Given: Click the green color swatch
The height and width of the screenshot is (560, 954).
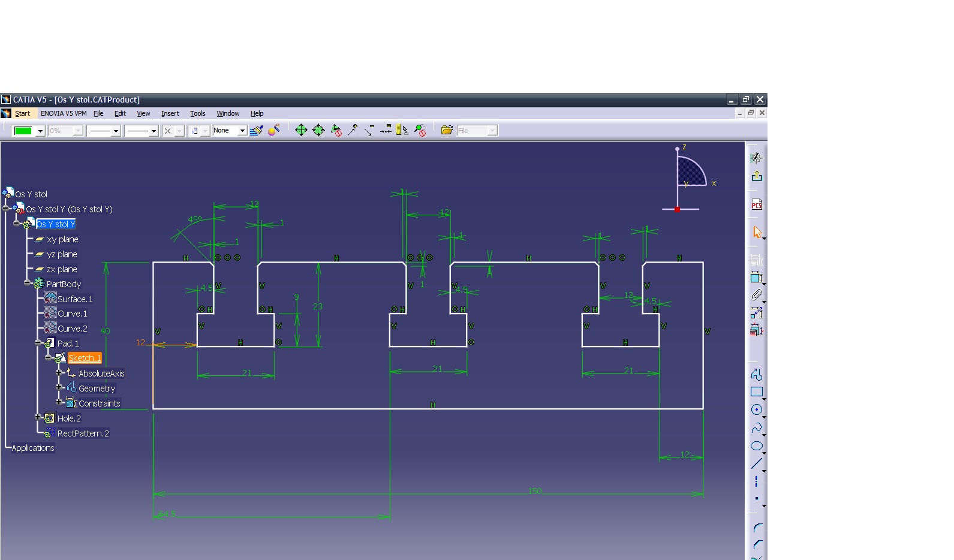Looking at the screenshot, I should (23, 131).
